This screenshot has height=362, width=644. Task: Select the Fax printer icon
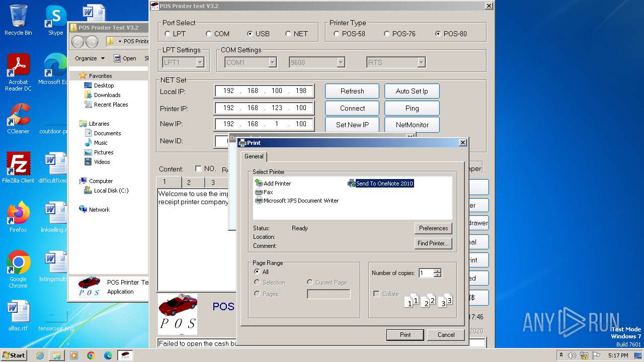[x=259, y=192]
